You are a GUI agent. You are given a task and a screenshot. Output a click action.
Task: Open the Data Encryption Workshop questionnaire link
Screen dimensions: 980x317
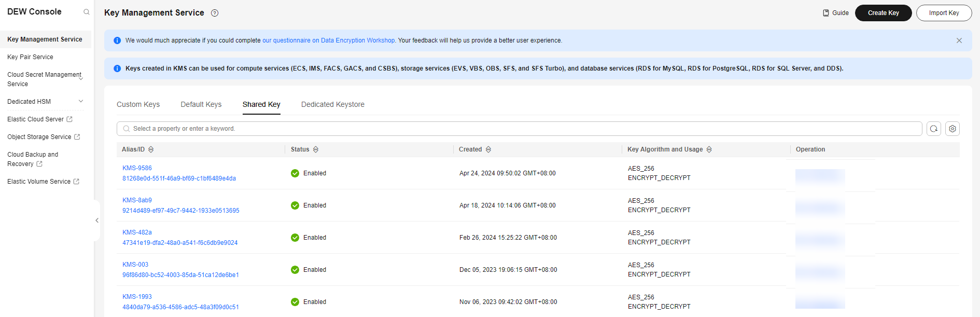pos(329,40)
